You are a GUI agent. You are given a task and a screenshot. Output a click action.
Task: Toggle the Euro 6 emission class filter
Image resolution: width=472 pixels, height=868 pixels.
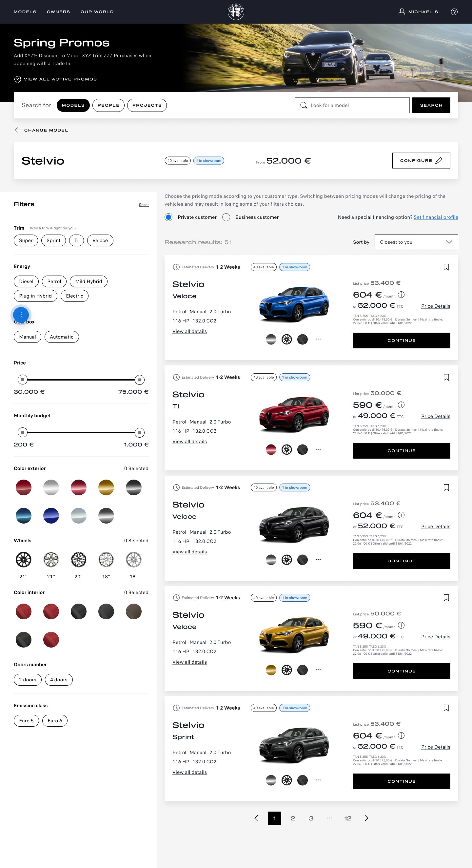click(55, 721)
